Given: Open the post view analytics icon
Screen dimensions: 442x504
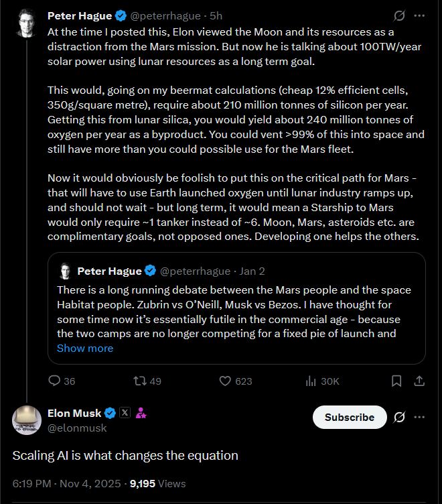Looking at the screenshot, I should [x=311, y=381].
